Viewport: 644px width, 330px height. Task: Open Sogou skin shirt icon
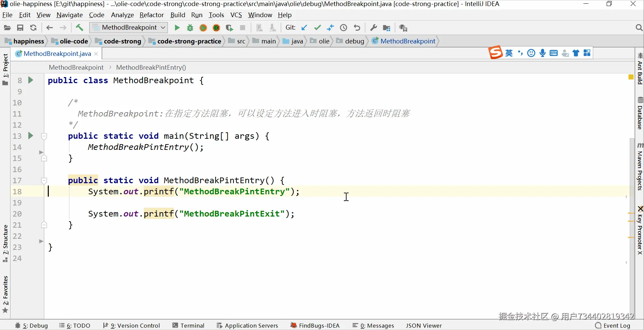(x=576, y=53)
